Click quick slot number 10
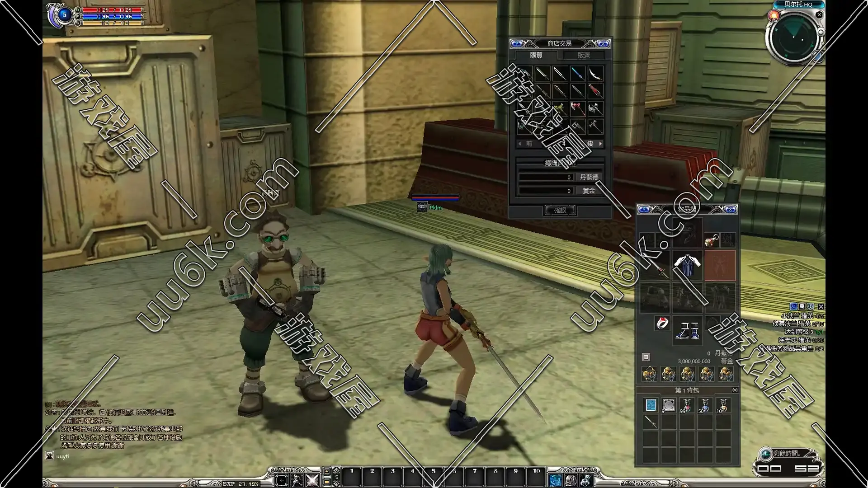This screenshot has width=868, height=488. [x=536, y=477]
